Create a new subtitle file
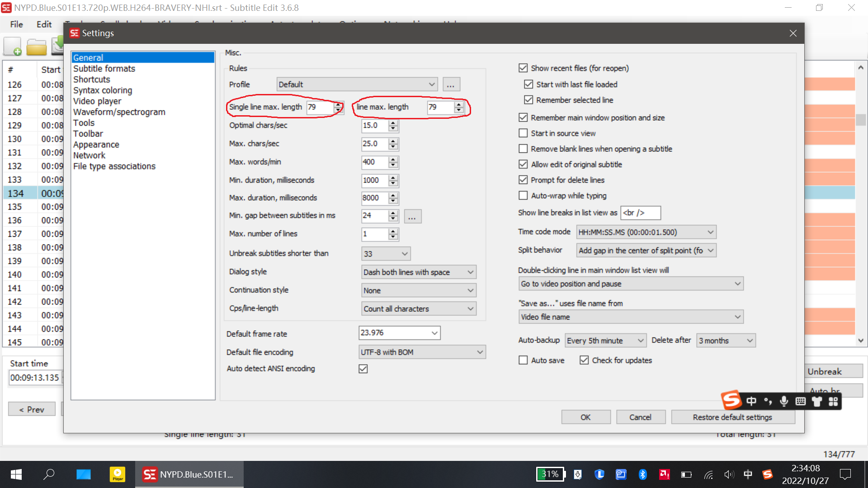 coord(13,46)
